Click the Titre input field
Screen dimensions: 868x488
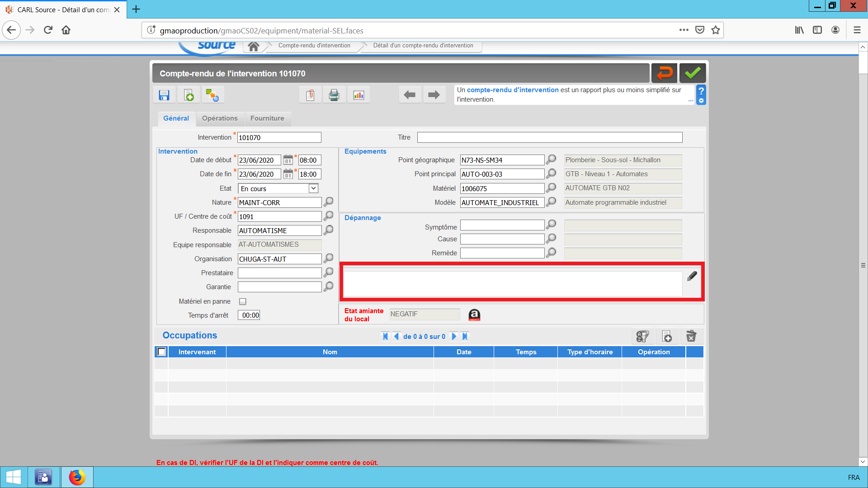[x=549, y=137]
